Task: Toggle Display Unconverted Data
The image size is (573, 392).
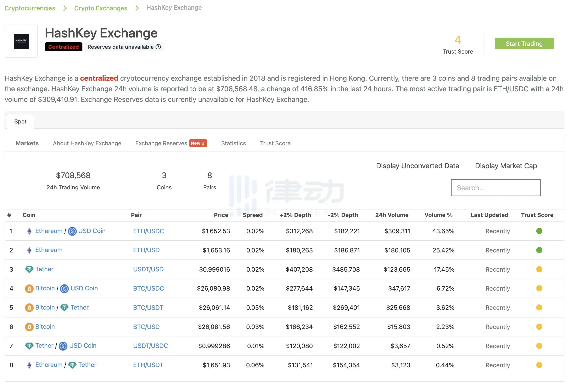Action: pyautogui.click(x=417, y=166)
